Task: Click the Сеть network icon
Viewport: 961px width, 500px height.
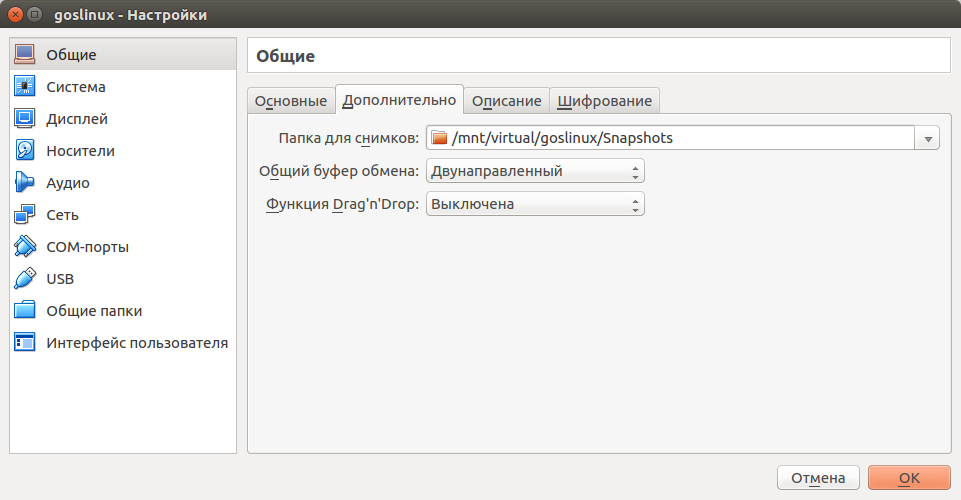Action: (25, 214)
